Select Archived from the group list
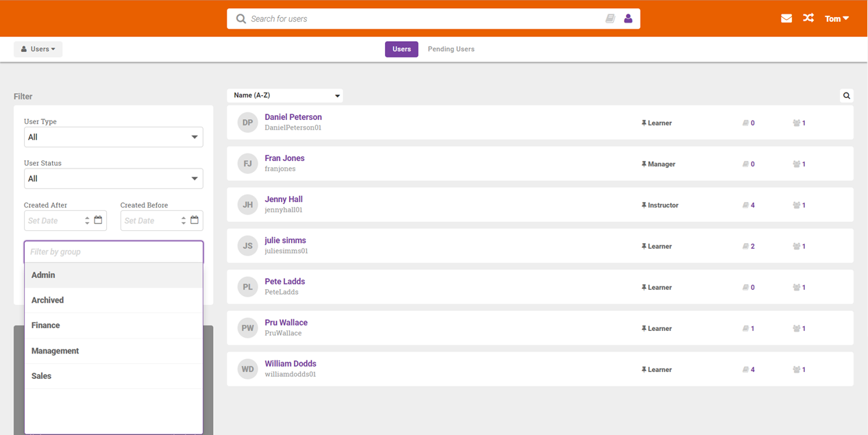Image resolution: width=868 pixels, height=435 pixels. pos(114,300)
